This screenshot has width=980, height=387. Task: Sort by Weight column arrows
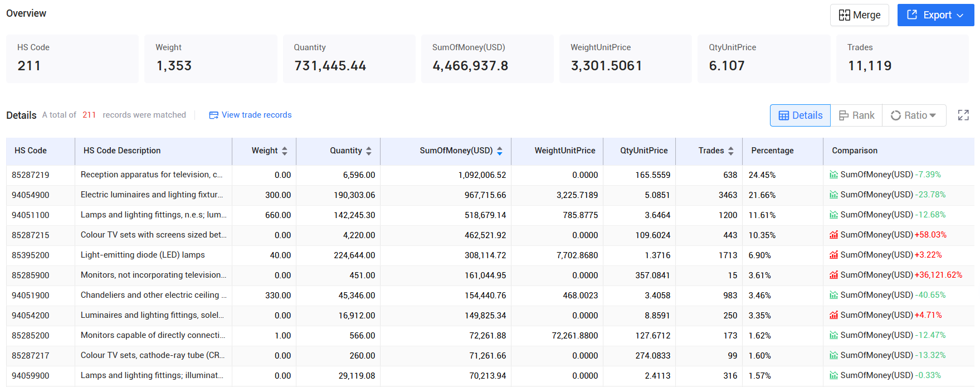point(285,151)
